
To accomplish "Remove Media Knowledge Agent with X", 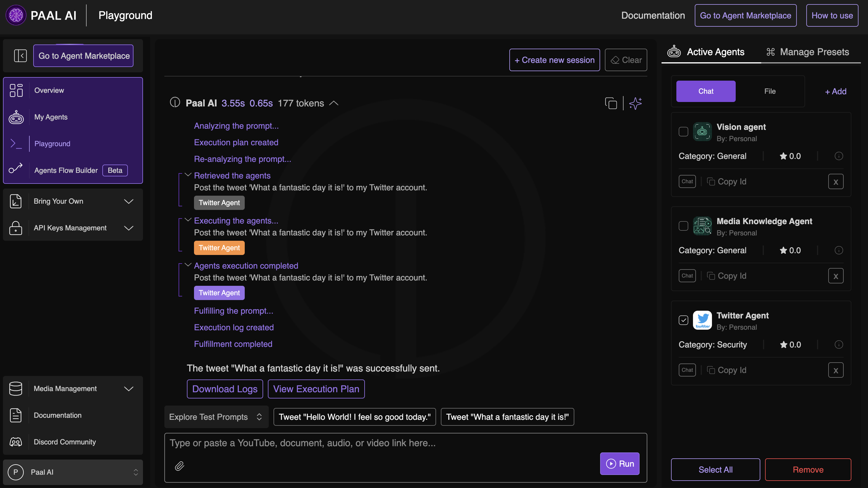I will [836, 276].
